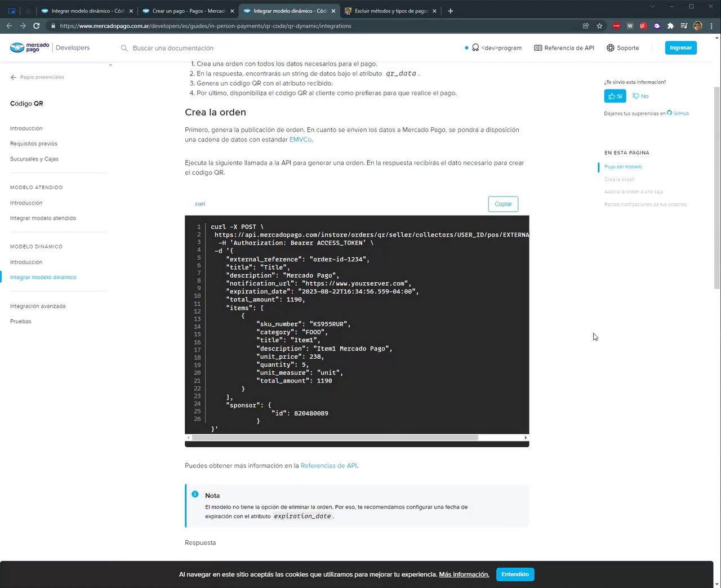Open Chrome three-dot menu
Image resolution: width=721 pixels, height=588 pixels.
click(712, 26)
